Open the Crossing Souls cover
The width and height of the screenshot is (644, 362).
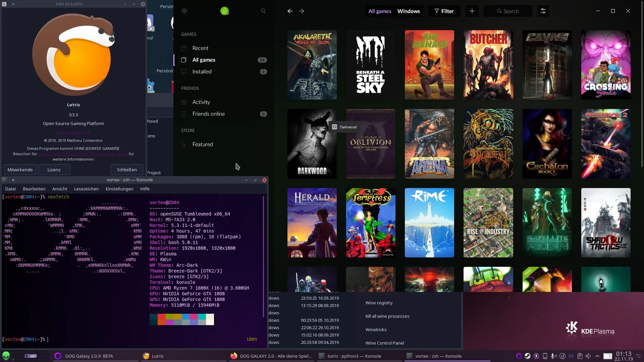[x=606, y=65]
